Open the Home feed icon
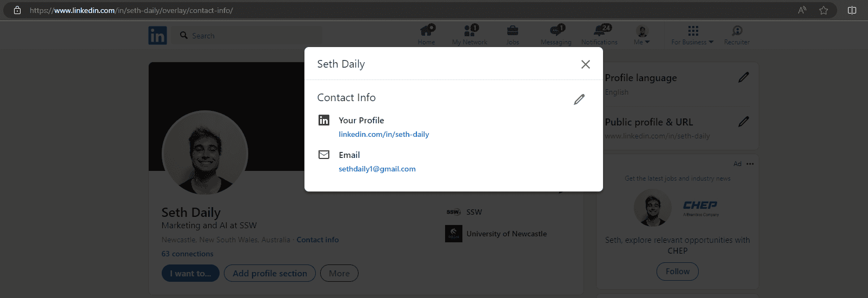The image size is (868, 298). pos(427,31)
